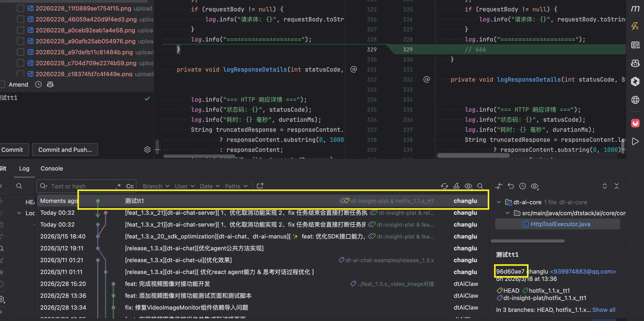Viewport: 644px width, 321px height.
Task: Click the details panel horizontal scrollbar
Action: (x=527, y=241)
